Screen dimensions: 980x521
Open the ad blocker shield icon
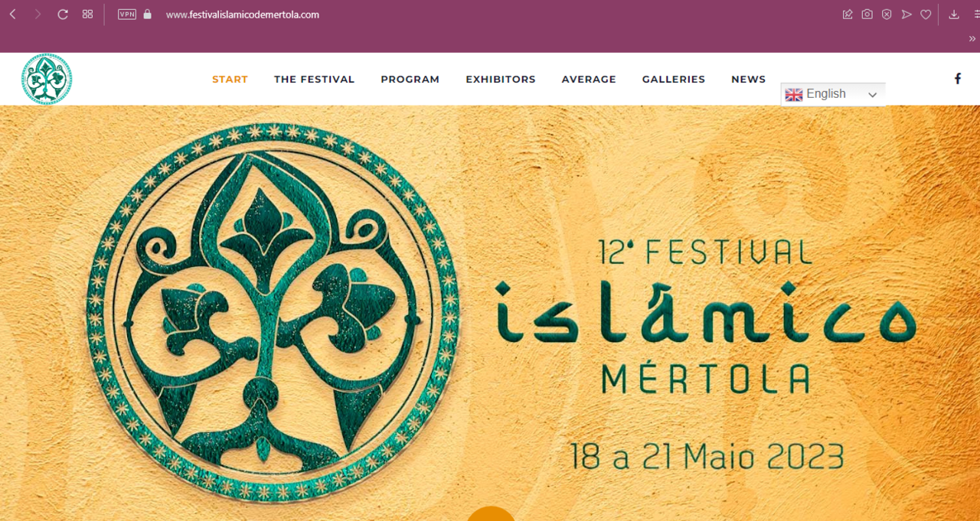pyautogui.click(x=887, y=14)
